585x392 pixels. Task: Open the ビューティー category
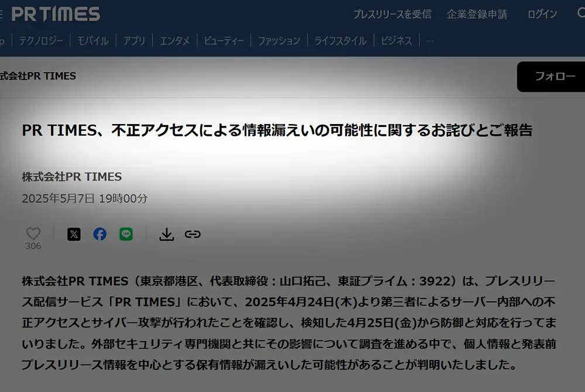224,40
